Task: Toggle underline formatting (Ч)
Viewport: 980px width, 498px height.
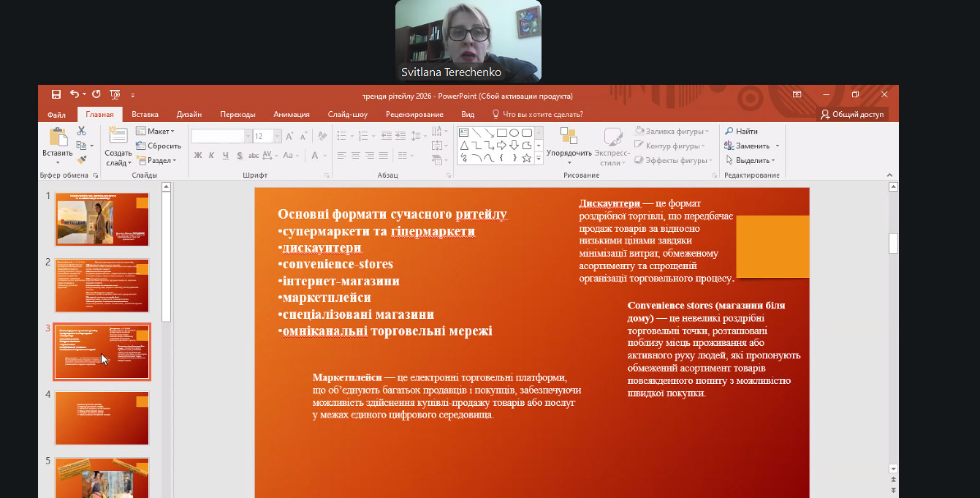Action: (x=225, y=155)
